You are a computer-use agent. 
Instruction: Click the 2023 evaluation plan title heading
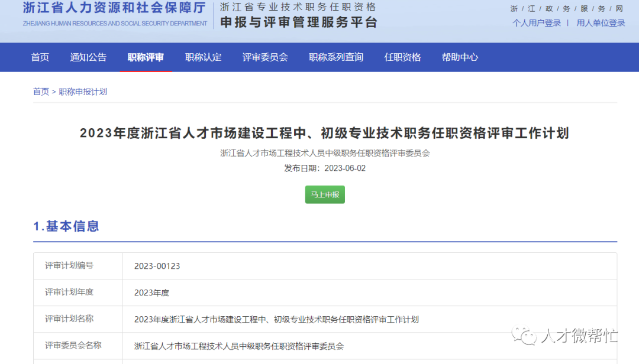(324, 133)
